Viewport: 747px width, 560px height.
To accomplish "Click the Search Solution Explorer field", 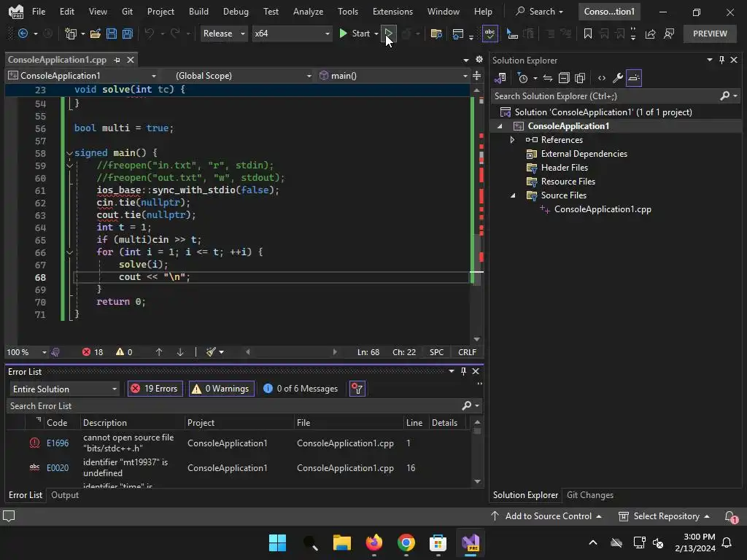I will 605,96.
